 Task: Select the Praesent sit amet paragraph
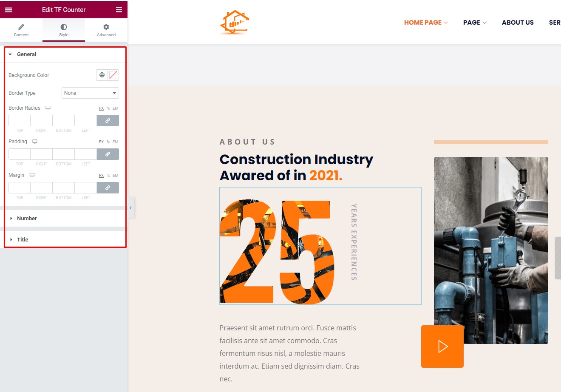pyautogui.click(x=289, y=353)
